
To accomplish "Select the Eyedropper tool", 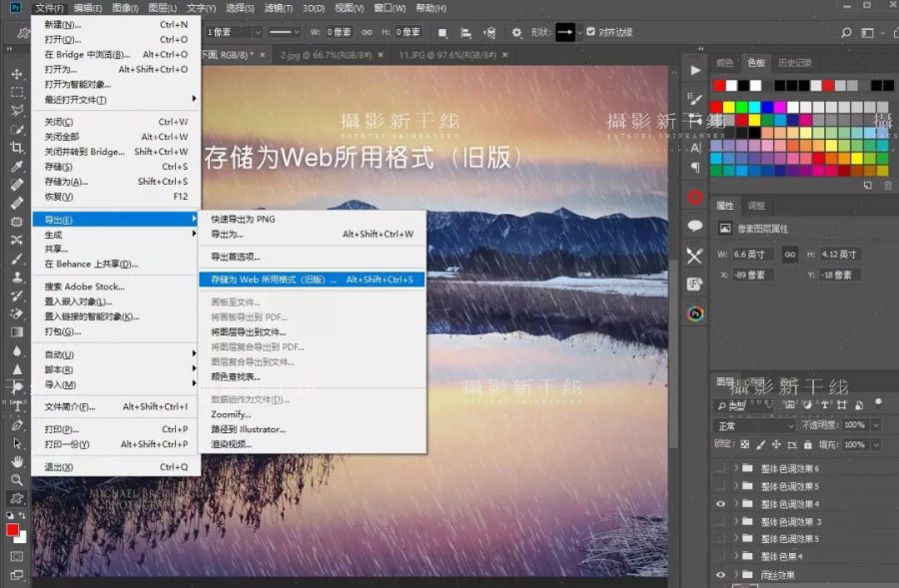I will [17, 166].
